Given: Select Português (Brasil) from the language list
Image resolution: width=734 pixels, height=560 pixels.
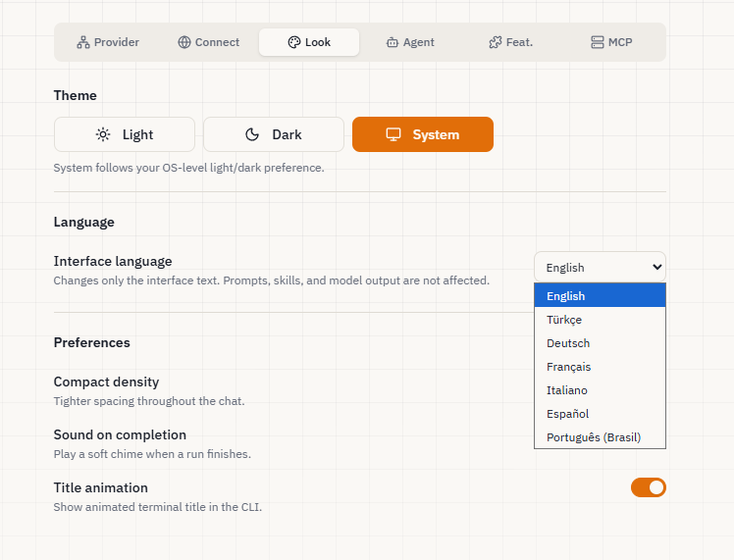Looking at the screenshot, I should point(601,437).
